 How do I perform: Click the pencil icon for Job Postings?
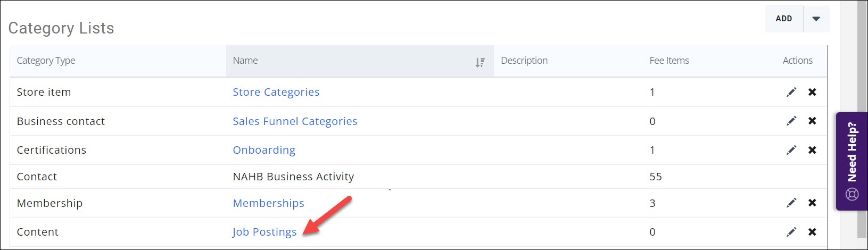pyautogui.click(x=791, y=232)
